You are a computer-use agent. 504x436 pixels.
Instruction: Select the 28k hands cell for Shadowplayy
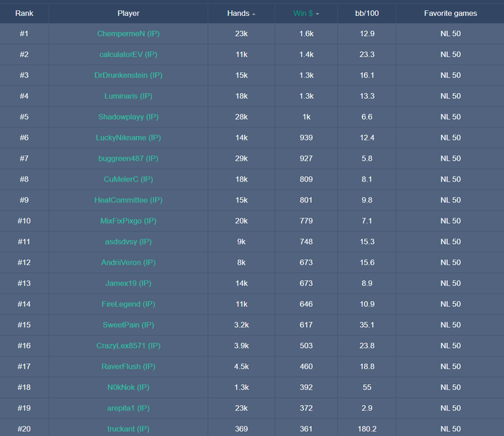[x=241, y=117]
